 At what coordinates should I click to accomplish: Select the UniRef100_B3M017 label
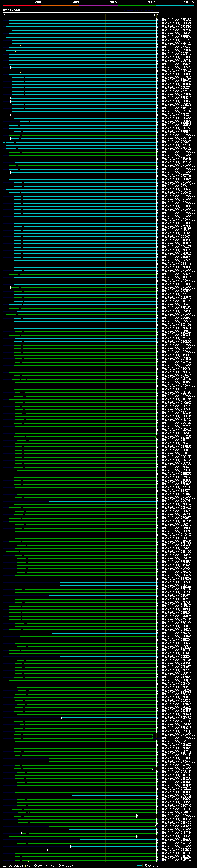coord(176,507)
